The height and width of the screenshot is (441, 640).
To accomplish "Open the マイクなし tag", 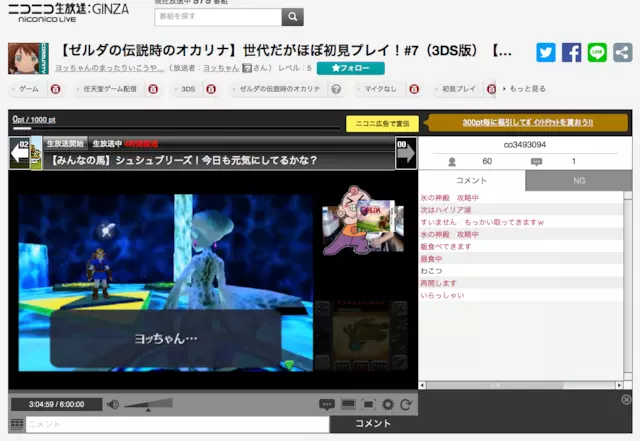I will [380, 89].
